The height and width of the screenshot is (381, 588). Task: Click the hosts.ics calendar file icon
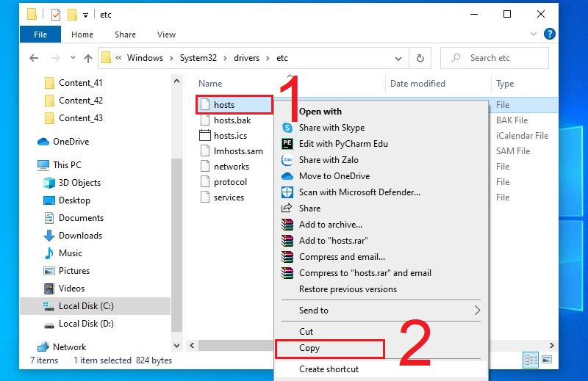tap(205, 135)
